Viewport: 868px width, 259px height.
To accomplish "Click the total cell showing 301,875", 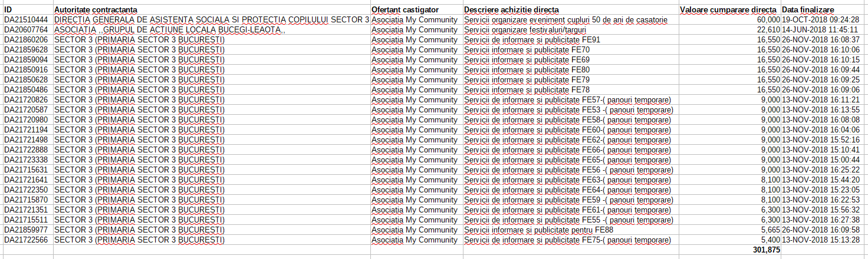I will 766,250.
